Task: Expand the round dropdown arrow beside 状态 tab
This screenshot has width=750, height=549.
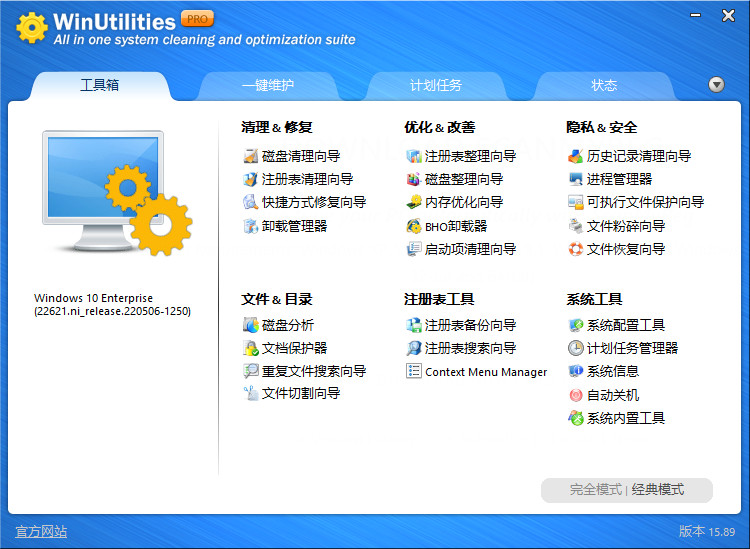Action: [716, 85]
